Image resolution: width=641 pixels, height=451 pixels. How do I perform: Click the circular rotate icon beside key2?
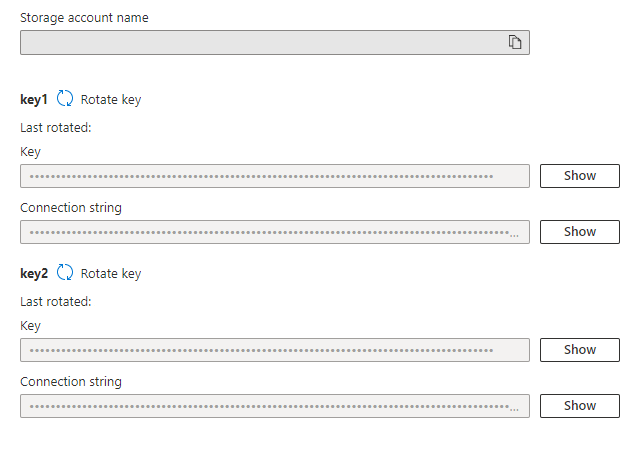point(65,272)
